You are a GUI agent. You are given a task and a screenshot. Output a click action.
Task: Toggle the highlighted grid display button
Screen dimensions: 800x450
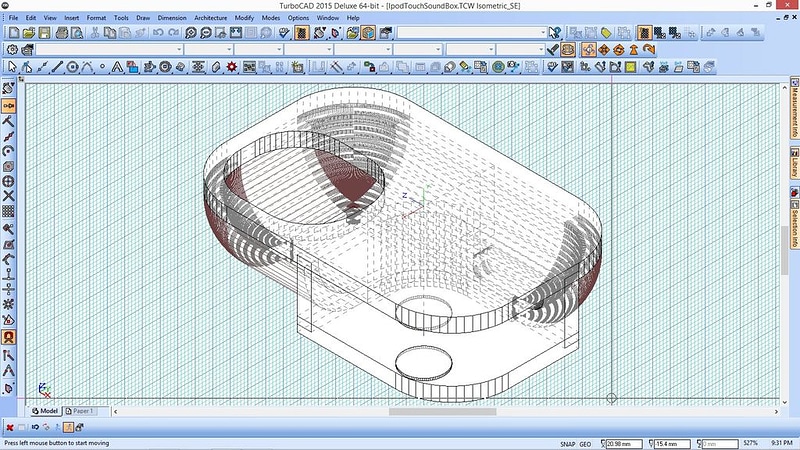(x=302, y=33)
